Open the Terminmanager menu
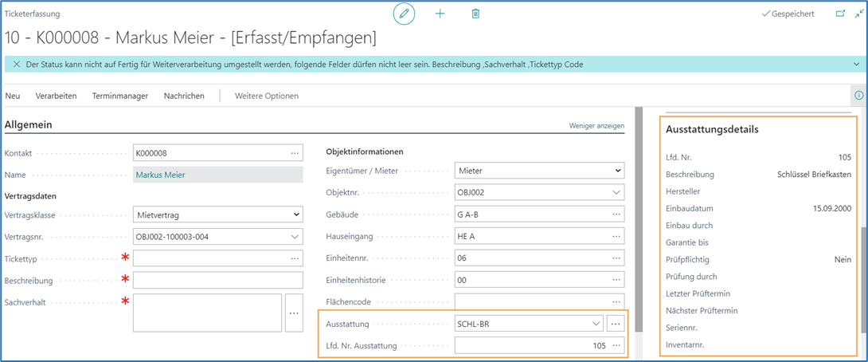This screenshot has width=868, height=362. 120,96
